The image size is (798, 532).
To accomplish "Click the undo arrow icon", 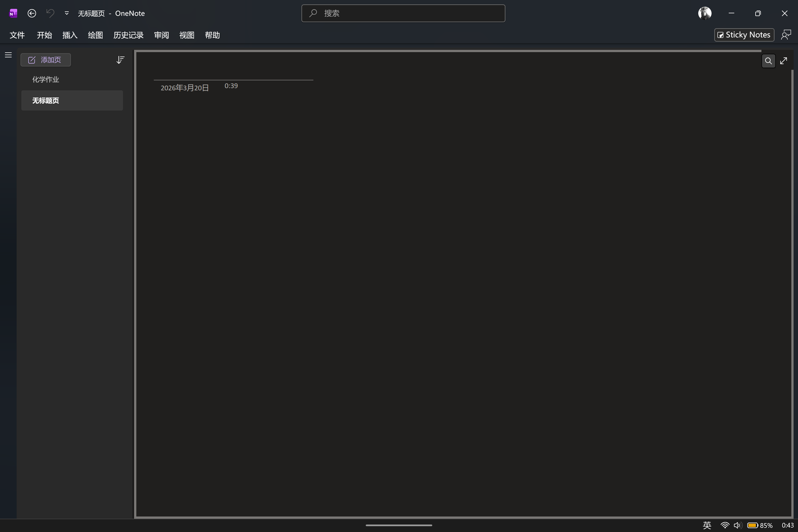I will click(x=50, y=13).
